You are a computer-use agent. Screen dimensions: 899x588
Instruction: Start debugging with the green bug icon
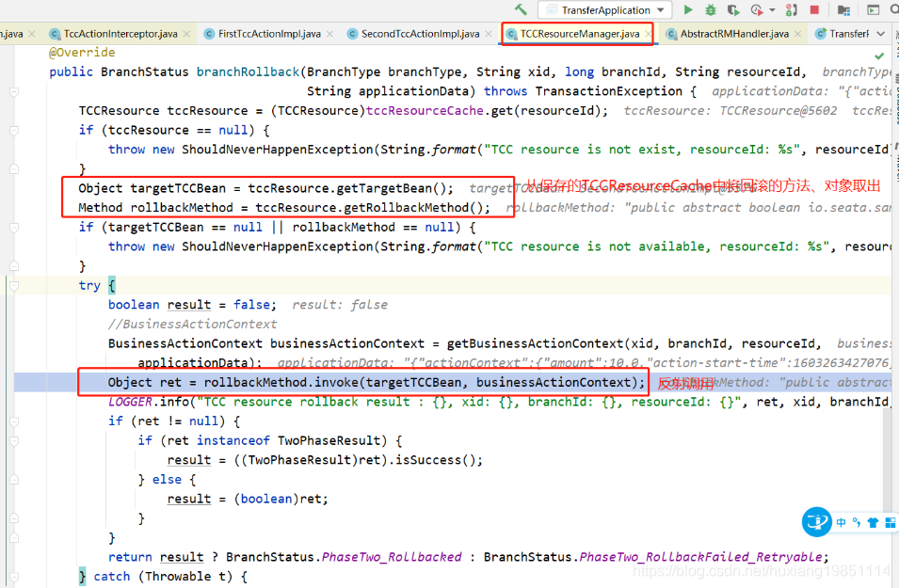coord(711,9)
